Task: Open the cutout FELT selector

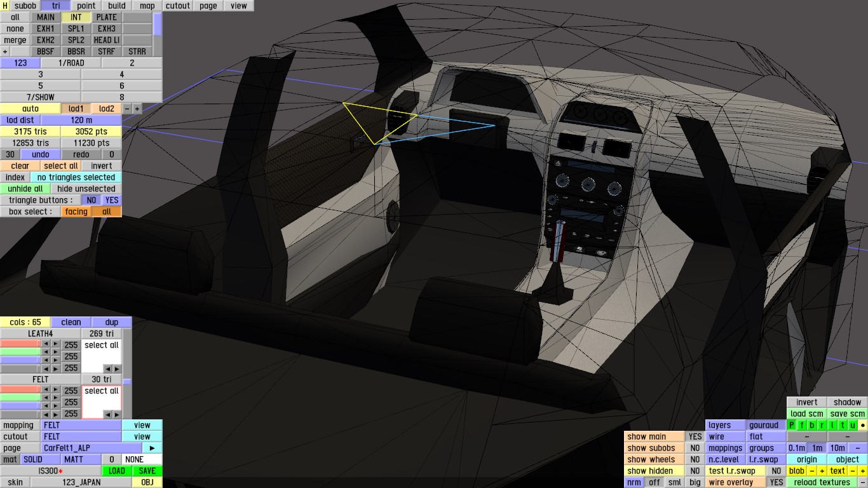Action: pyautogui.click(x=81, y=437)
